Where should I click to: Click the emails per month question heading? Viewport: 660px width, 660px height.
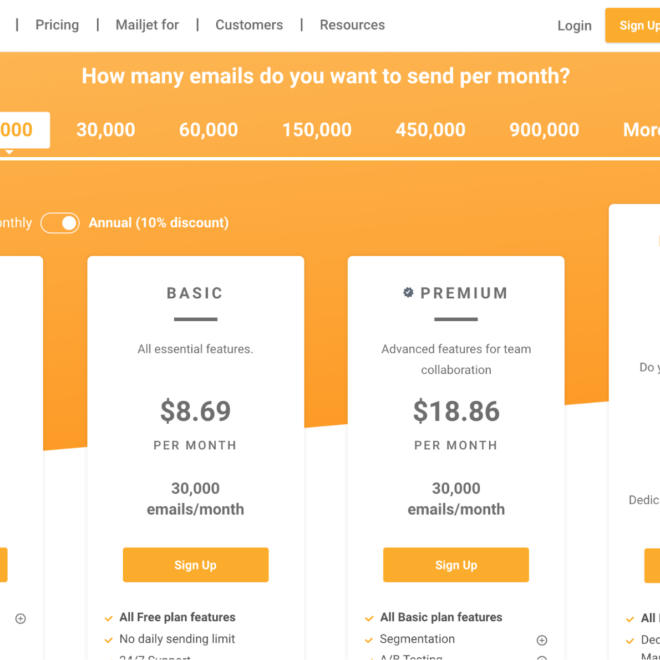pyautogui.click(x=325, y=76)
